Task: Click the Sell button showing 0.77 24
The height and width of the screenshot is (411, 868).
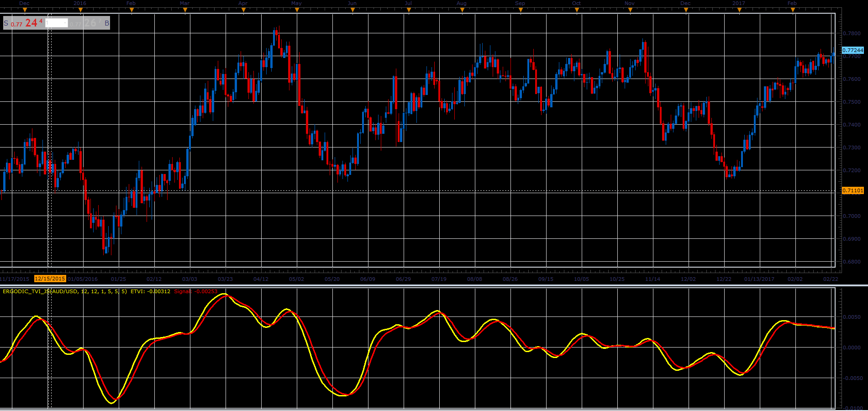Action: tap(23, 23)
